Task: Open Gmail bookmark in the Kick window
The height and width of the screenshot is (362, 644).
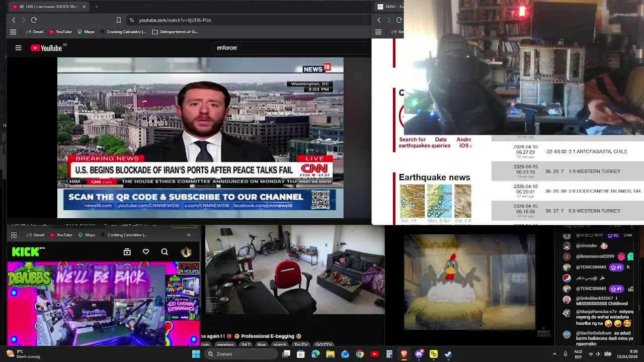Action: tap(35, 235)
